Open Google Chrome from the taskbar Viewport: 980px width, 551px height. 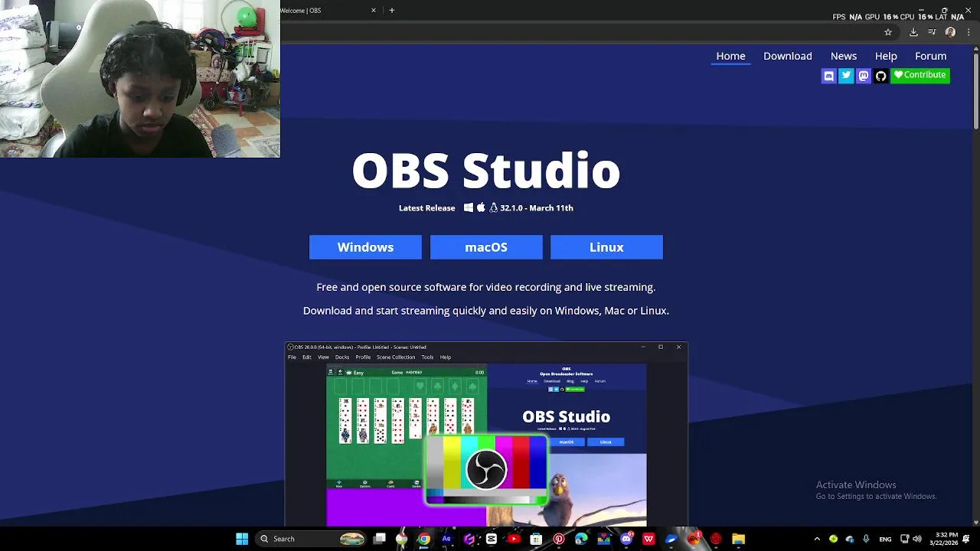coord(424,539)
